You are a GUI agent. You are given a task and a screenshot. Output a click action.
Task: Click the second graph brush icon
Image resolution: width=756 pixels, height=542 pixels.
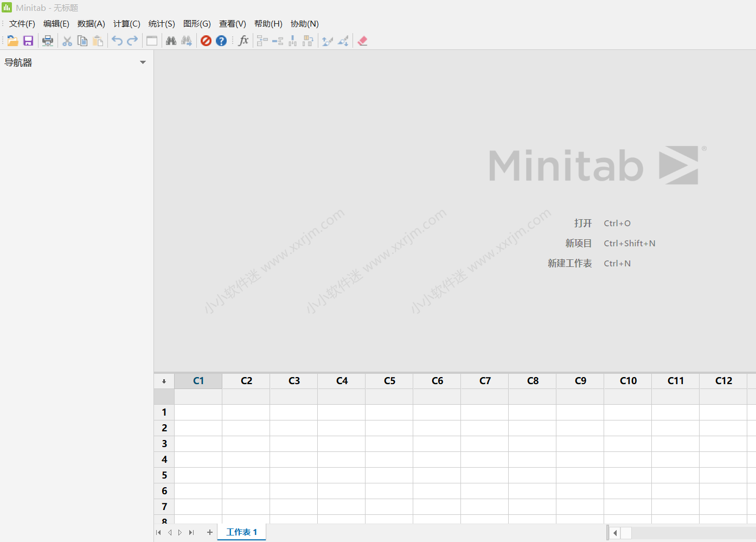pos(343,41)
